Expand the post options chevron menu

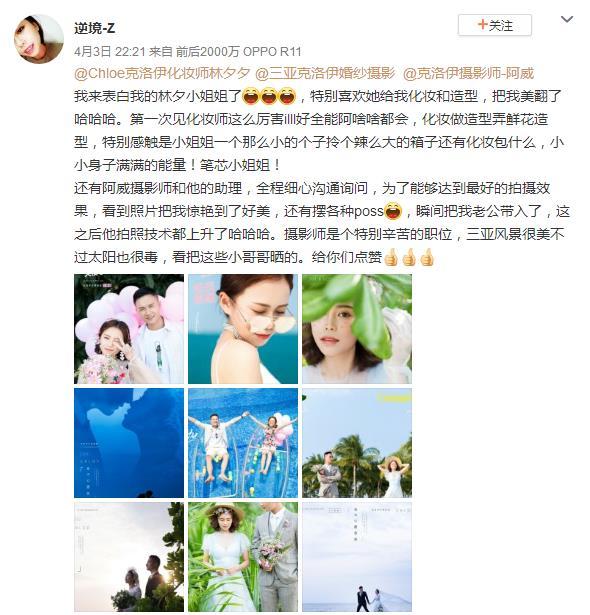567,19
